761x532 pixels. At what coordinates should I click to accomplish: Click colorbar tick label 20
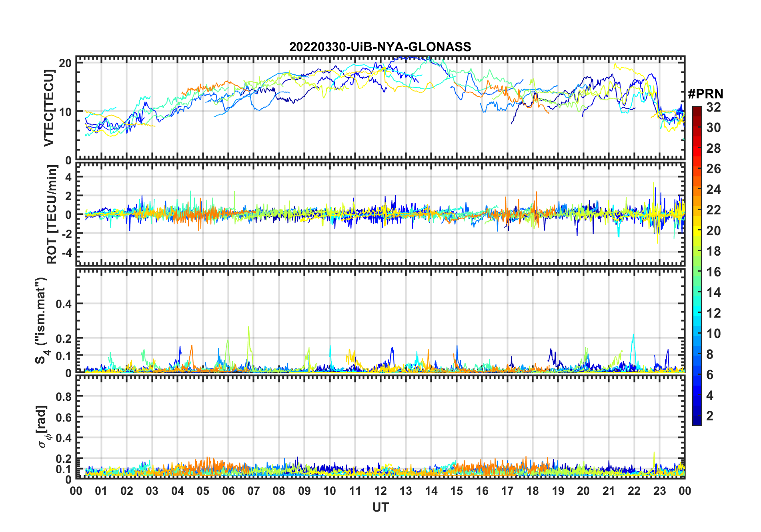pyautogui.click(x=713, y=230)
